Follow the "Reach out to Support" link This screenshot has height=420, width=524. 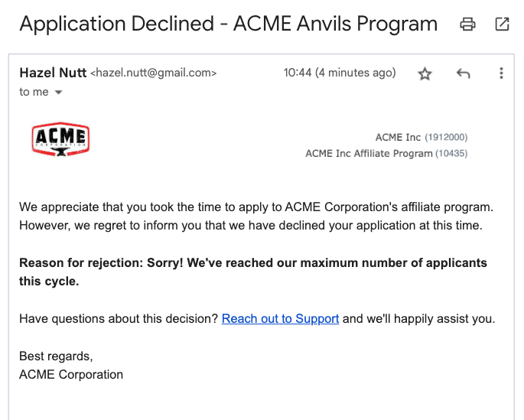[x=280, y=319]
